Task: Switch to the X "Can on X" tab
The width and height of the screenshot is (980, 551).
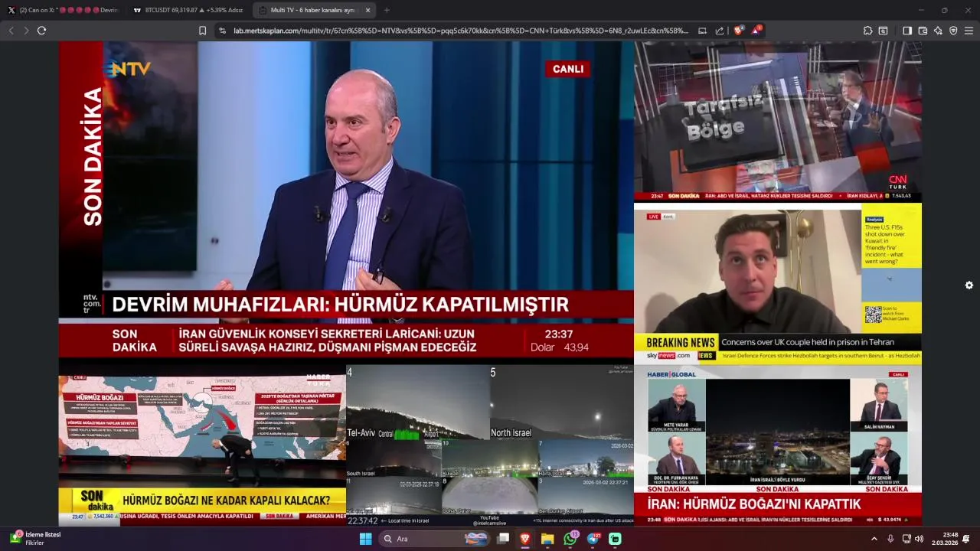Action: click(x=63, y=10)
